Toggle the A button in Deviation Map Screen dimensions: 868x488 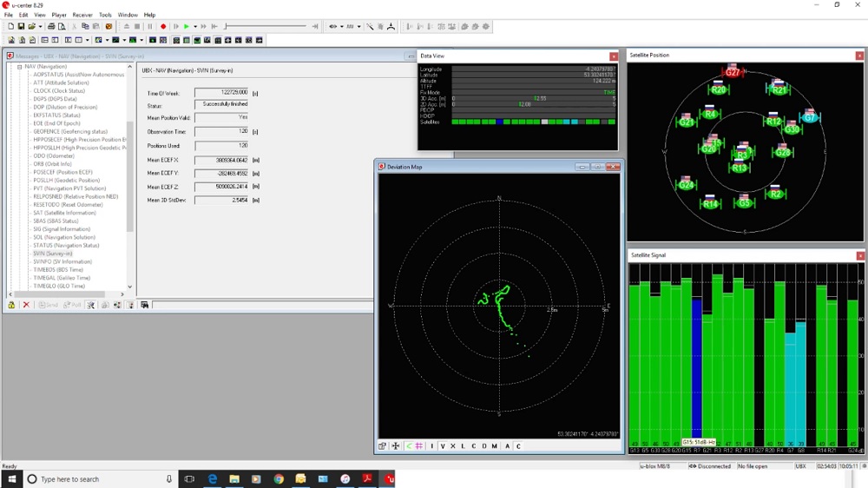[507, 446]
